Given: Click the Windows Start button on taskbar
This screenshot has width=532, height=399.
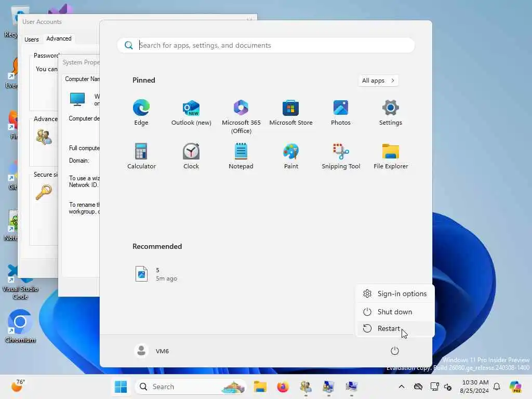Looking at the screenshot, I should click(121, 387).
